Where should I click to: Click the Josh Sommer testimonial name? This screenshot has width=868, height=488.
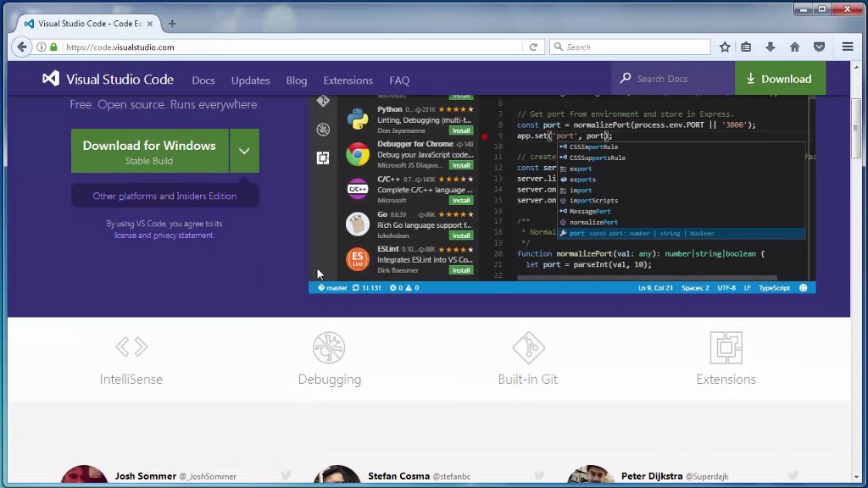(146, 476)
